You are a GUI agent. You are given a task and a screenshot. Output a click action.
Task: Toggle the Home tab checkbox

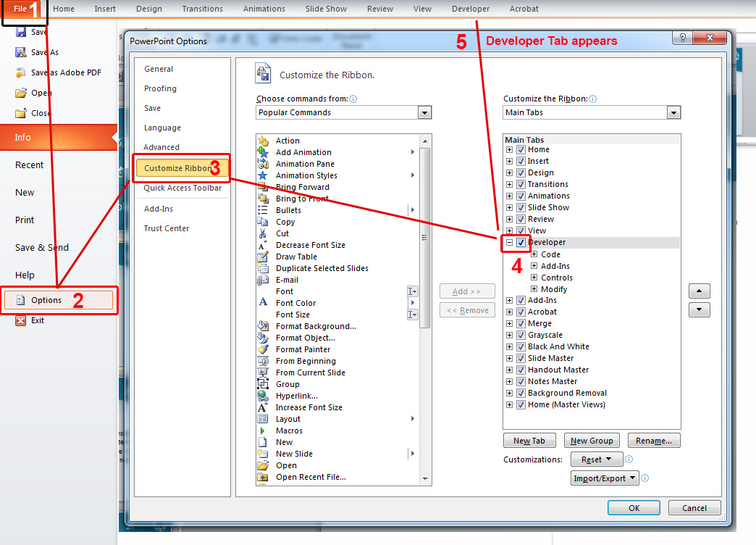[521, 149]
